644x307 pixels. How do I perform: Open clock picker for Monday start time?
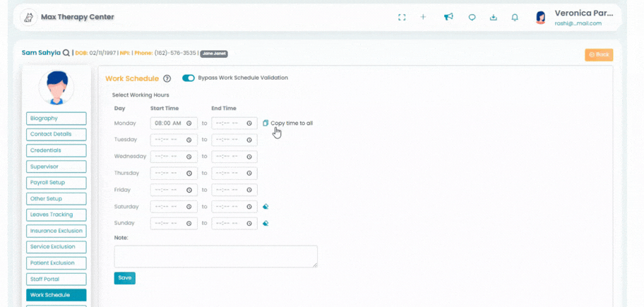point(189,123)
